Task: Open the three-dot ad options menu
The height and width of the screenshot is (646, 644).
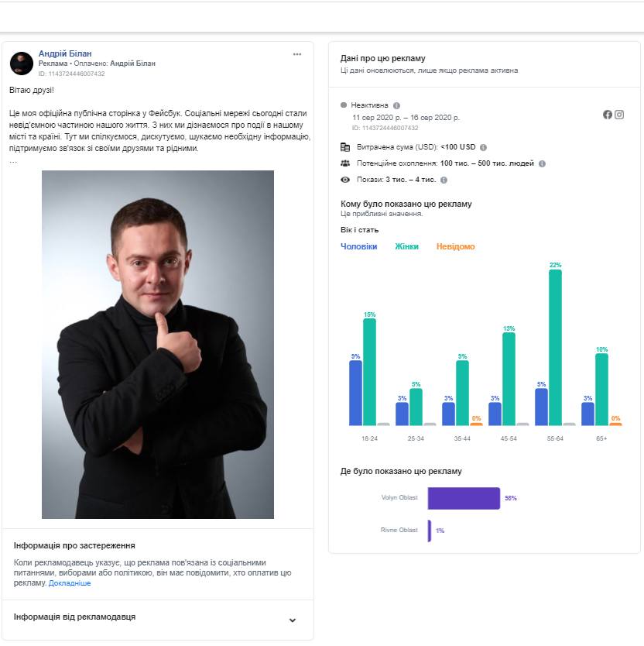Action: pyautogui.click(x=296, y=54)
